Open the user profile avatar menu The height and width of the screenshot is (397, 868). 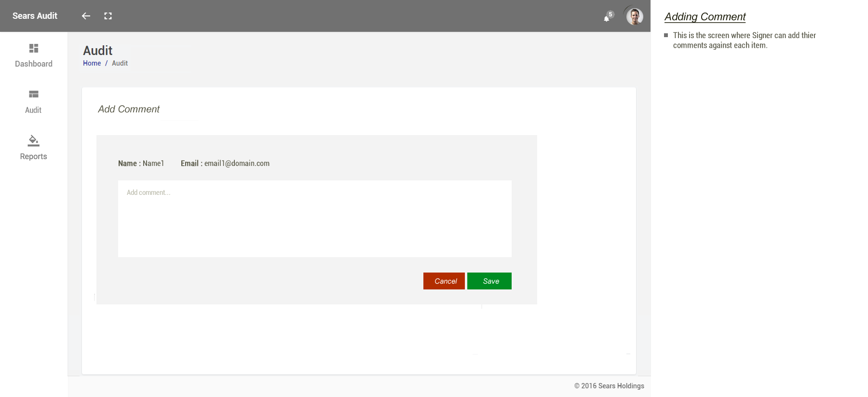634,16
